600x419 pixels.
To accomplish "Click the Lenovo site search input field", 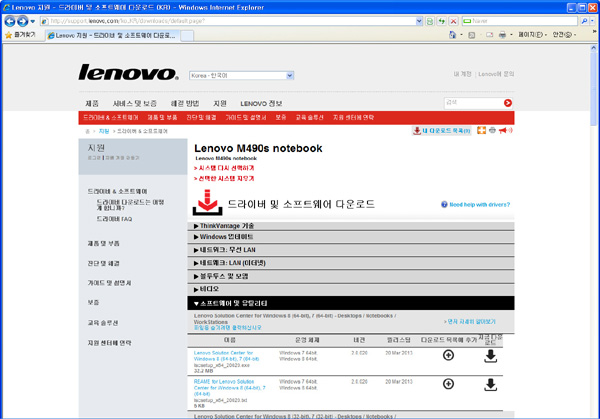I will (x=474, y=103).
